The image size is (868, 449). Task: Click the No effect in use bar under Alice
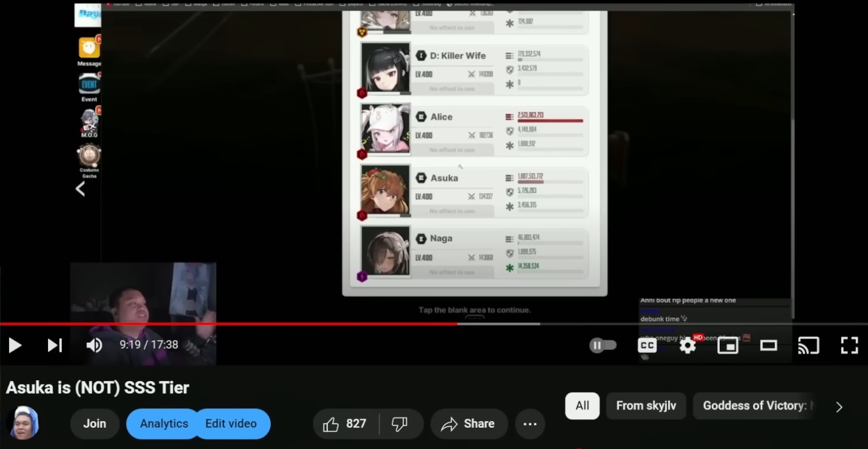click(453, 149)
